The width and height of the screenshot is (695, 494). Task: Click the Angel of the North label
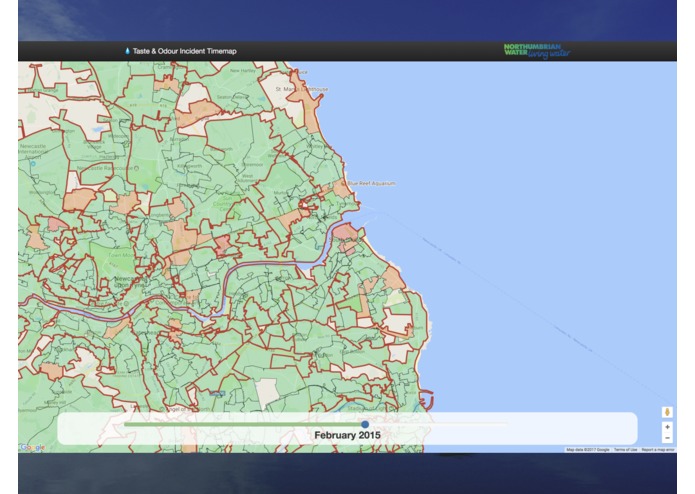coord(188,409)
